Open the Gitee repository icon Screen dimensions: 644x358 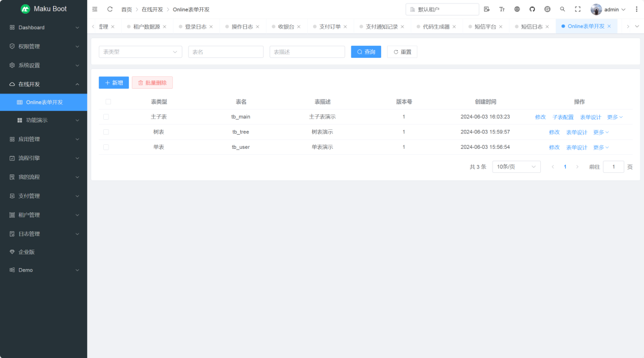(546, 9)
